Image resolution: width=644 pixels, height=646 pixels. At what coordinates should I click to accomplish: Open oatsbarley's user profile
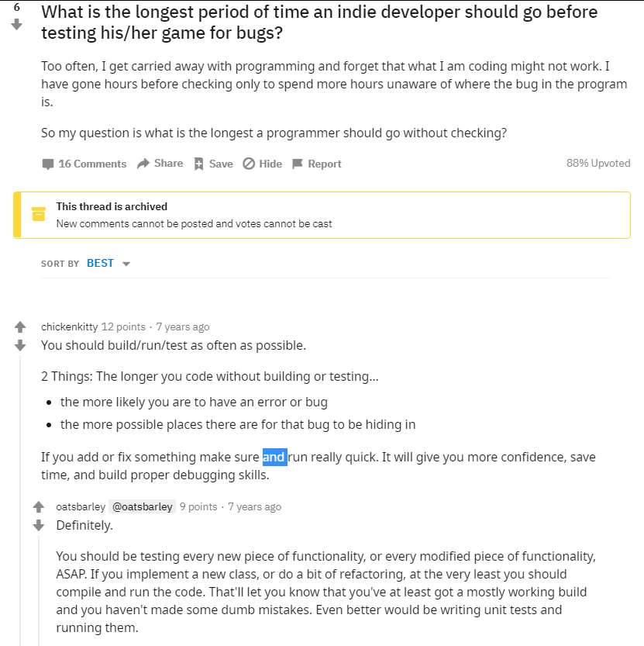(81, 506)
